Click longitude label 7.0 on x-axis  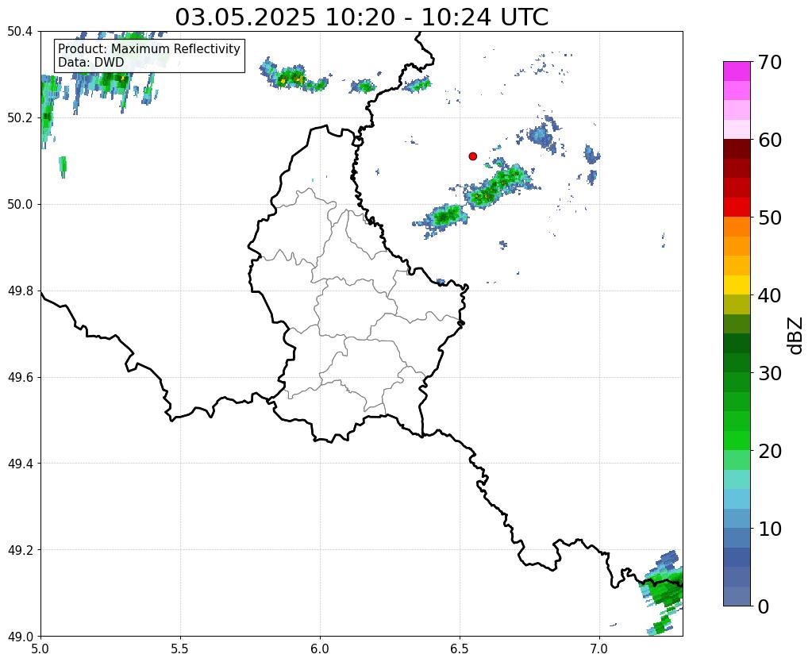(x=599, y=649)
